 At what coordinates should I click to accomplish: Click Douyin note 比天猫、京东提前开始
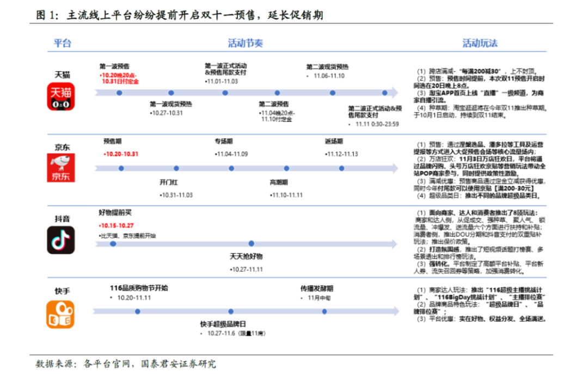point(127,236)
